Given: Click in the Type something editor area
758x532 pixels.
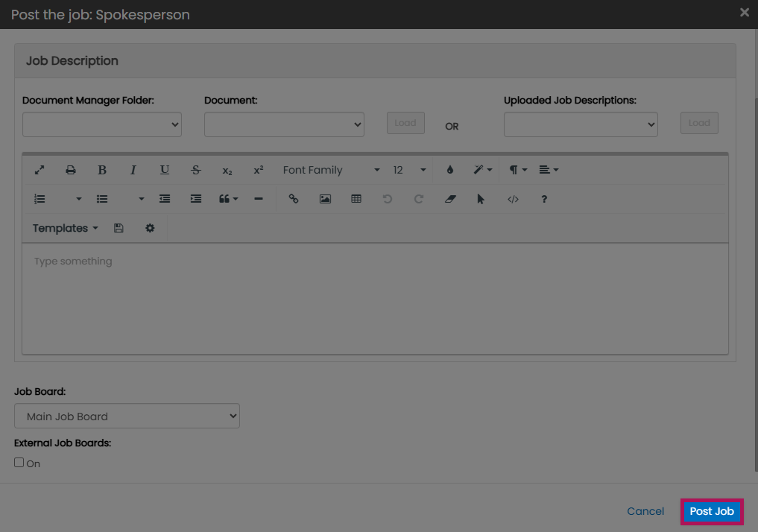Looking at the screenshot, I should click(375, 299).
